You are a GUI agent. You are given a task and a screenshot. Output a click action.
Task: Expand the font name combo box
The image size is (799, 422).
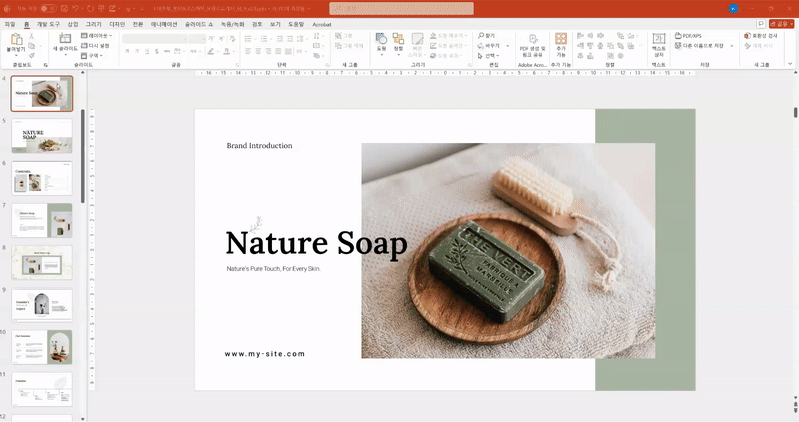point(184,39)
